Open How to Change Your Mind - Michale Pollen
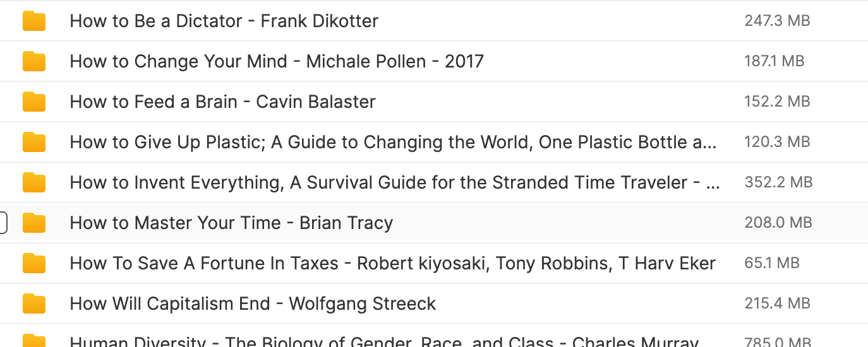 point(277,61)
